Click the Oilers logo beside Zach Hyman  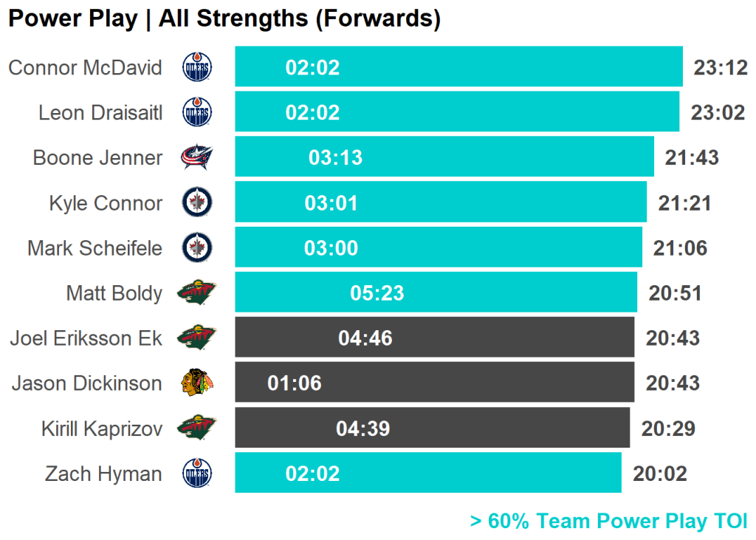(x=197, y=473)
